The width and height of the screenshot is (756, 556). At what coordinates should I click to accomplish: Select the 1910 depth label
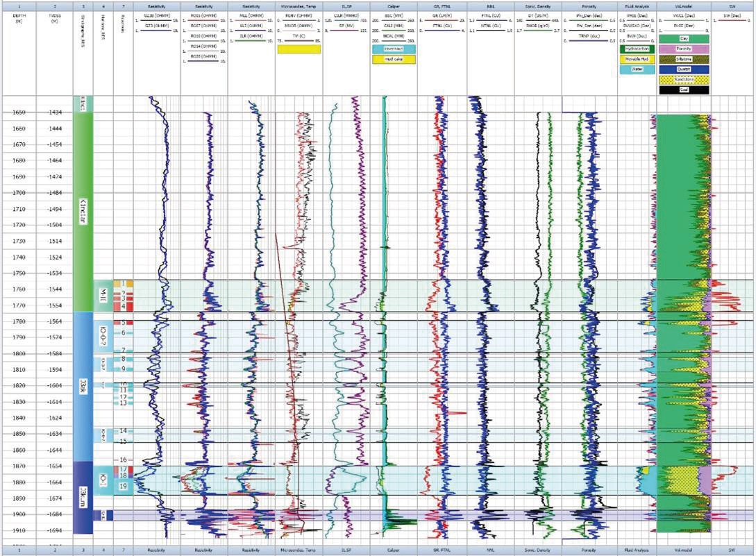(19, 530)
